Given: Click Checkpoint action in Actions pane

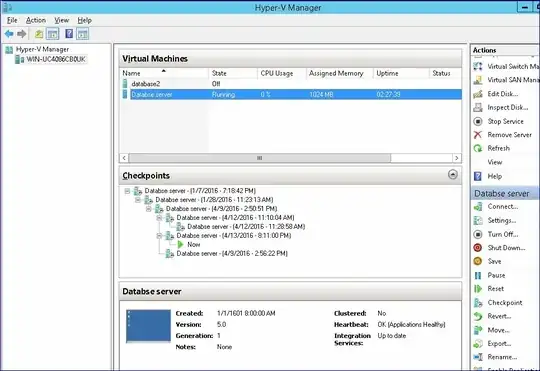Looking at the screenshot, I should click(x=498, y=302).
